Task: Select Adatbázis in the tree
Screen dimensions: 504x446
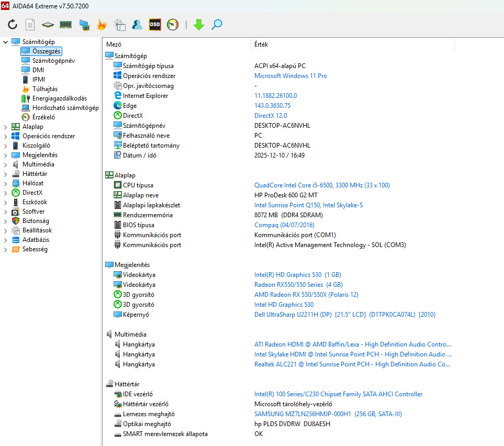Action: (x=36, y=240)
